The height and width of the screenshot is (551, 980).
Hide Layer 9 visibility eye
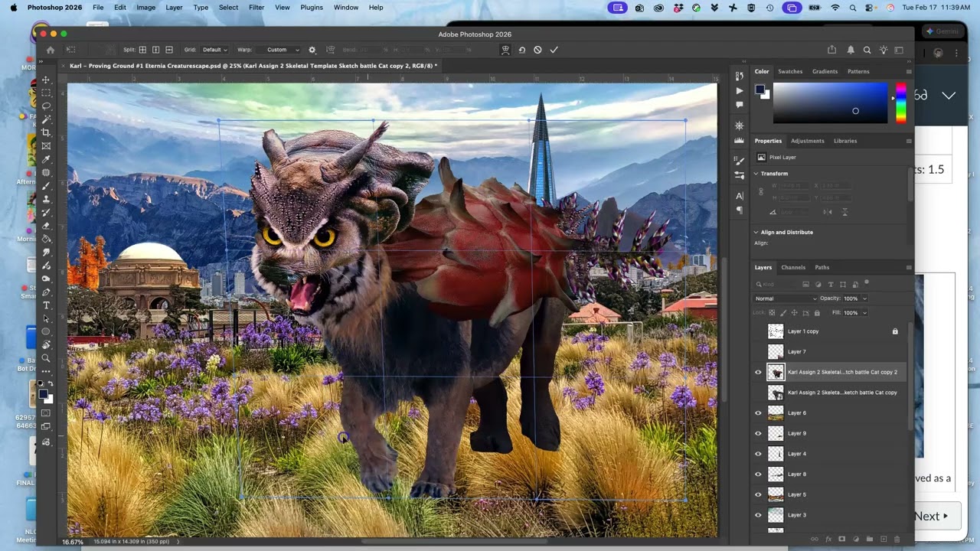click(759, 433)
